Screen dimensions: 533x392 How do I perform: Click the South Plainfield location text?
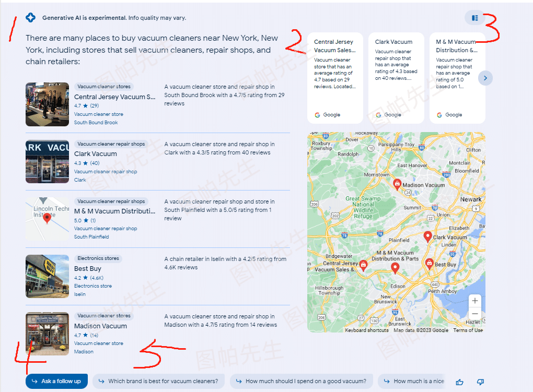click(91, 237)
